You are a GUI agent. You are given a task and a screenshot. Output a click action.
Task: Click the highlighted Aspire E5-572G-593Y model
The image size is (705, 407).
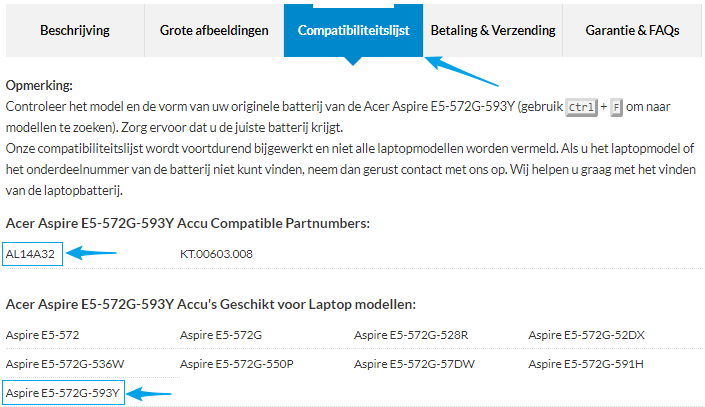[x=63, y=393]
